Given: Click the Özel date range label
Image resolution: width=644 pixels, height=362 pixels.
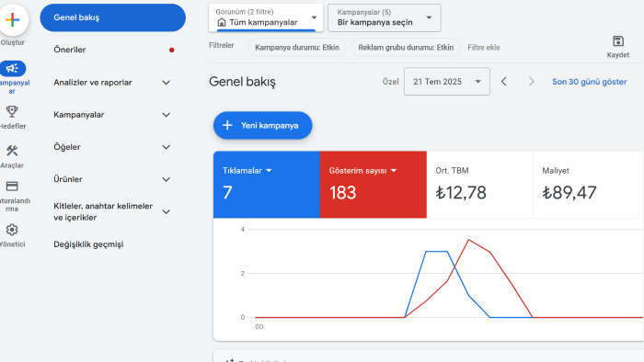Looking at the screenshot, I should (390, 82).
